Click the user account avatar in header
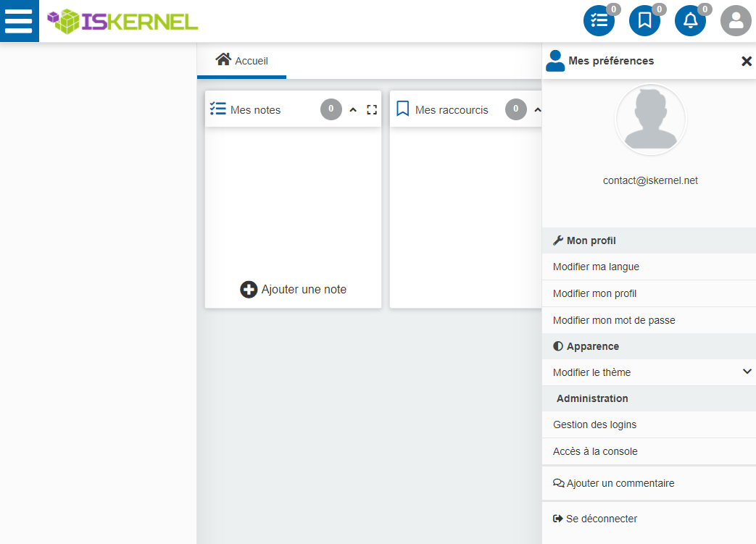This screenshot has width=756, height=544. tap(736, 21)
